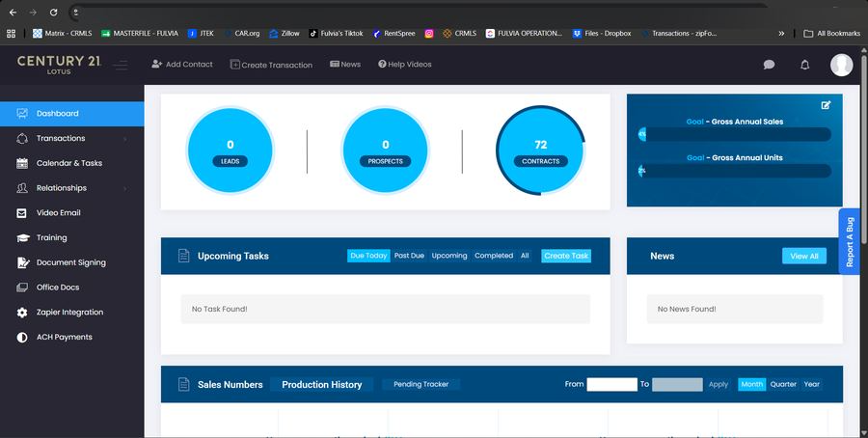Open Help Videos
The height and width of the screenshot is (438, 868).
click(x=405, y=65)
